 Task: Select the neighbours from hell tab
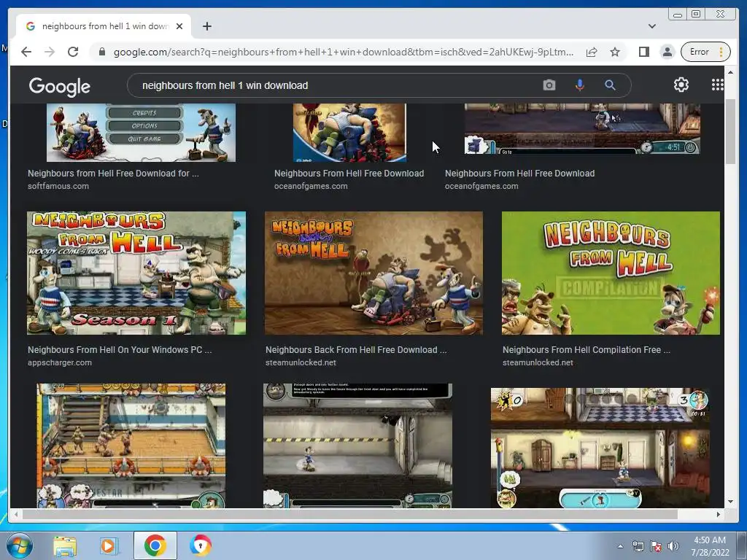pos(104,26)
